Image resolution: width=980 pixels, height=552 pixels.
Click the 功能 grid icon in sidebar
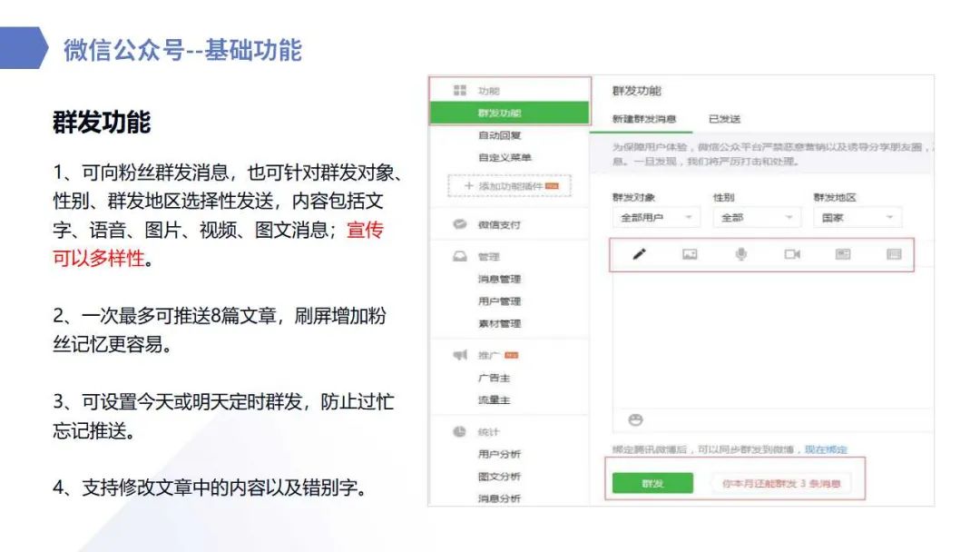[x=460, y=91]
